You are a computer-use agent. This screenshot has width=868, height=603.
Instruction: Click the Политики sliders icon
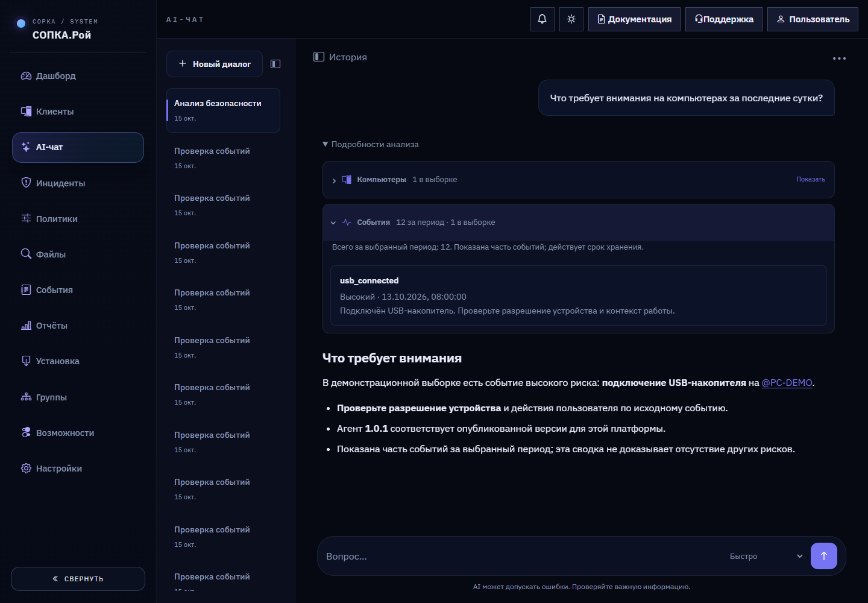[26, 218]
